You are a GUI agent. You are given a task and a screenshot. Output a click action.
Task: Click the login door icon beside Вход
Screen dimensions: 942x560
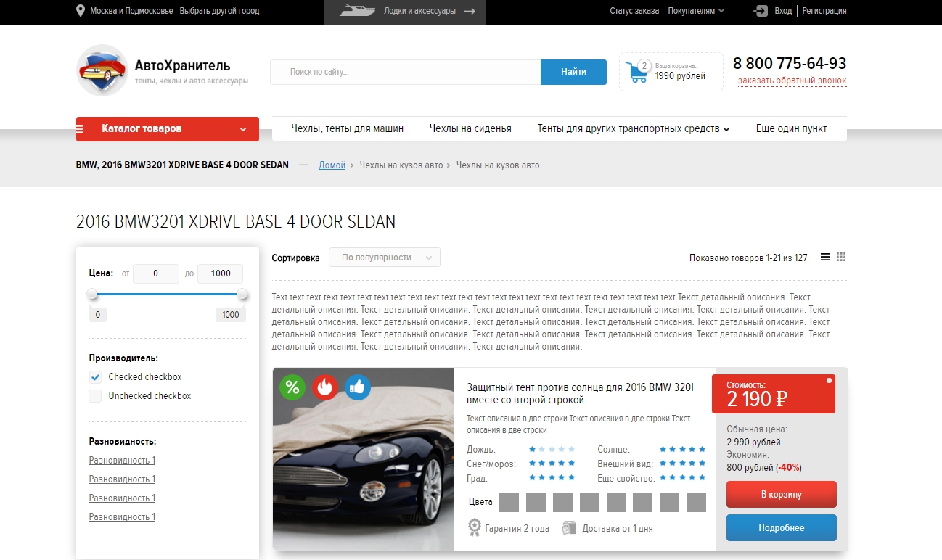click(x=761, y=11)
